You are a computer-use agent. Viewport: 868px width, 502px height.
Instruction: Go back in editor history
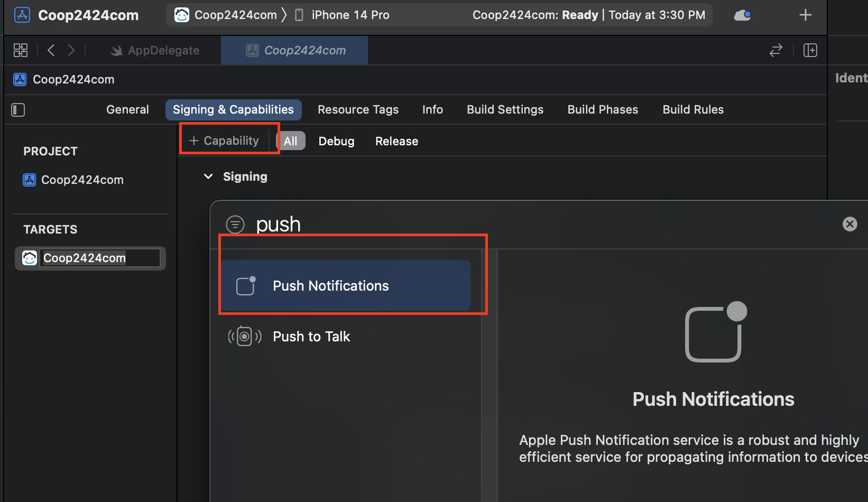coord(51,50)
